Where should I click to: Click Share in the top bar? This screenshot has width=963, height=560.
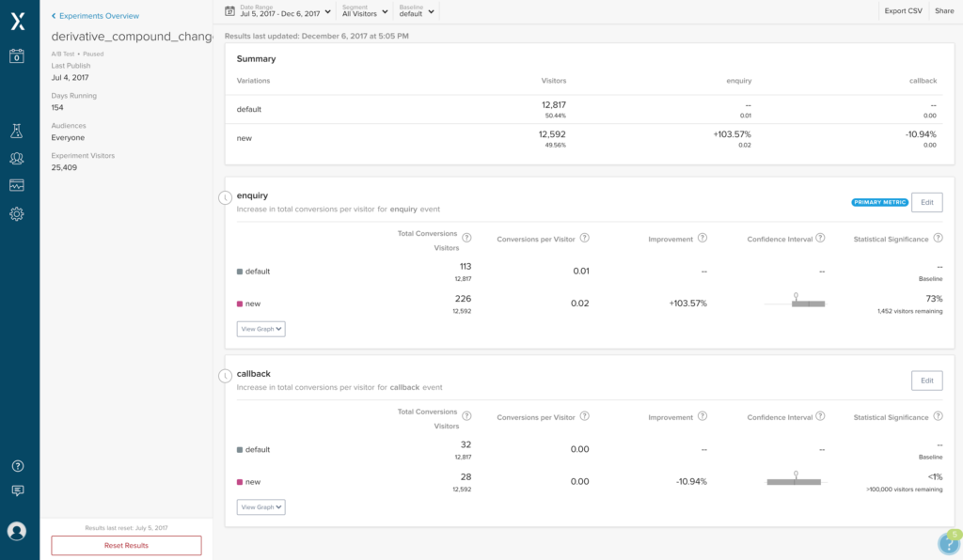[x=943, y=11]
